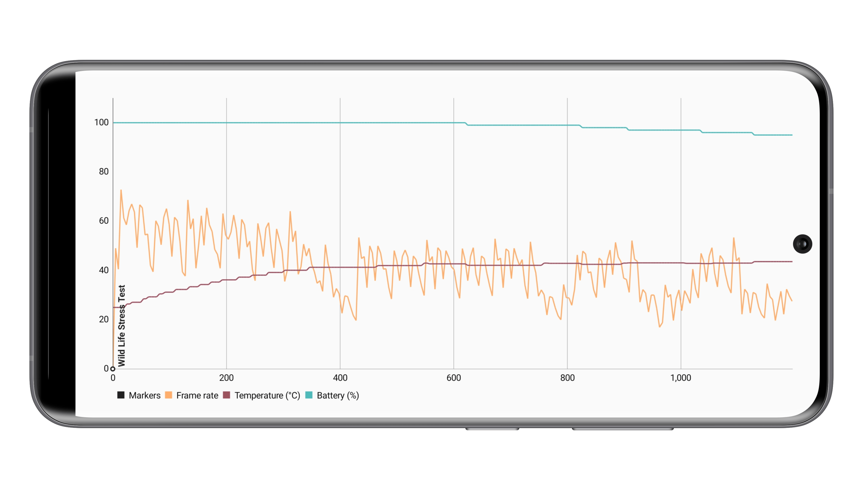Click the 60 y-axis tick label
This screenshot has width=868, height=488.
[x=104, y=221]
